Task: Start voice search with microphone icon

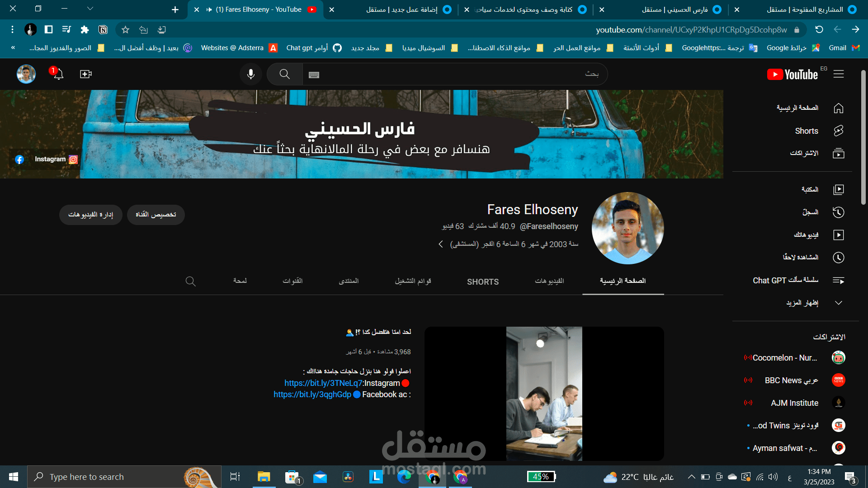Action: click(x=251, y=74)
